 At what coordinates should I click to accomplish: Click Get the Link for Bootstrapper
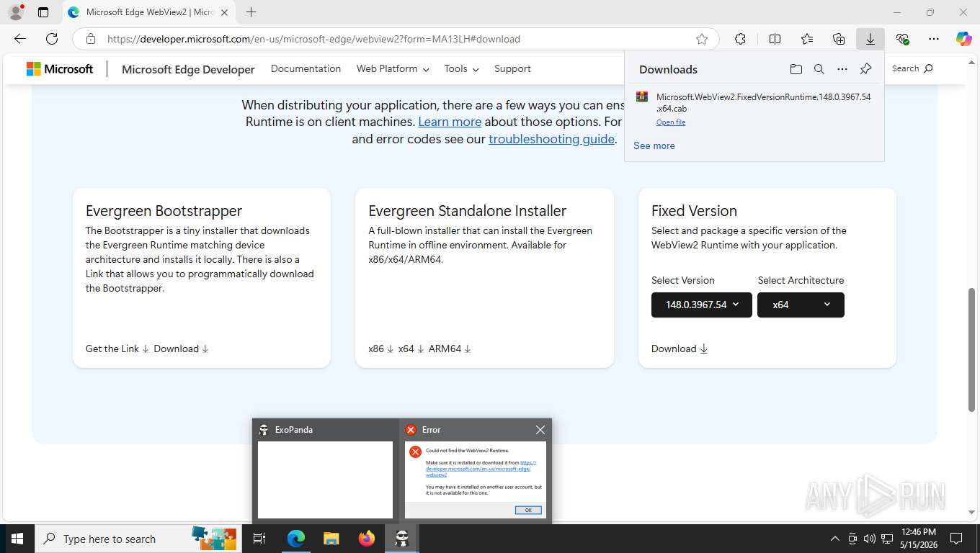pos(117,349)
